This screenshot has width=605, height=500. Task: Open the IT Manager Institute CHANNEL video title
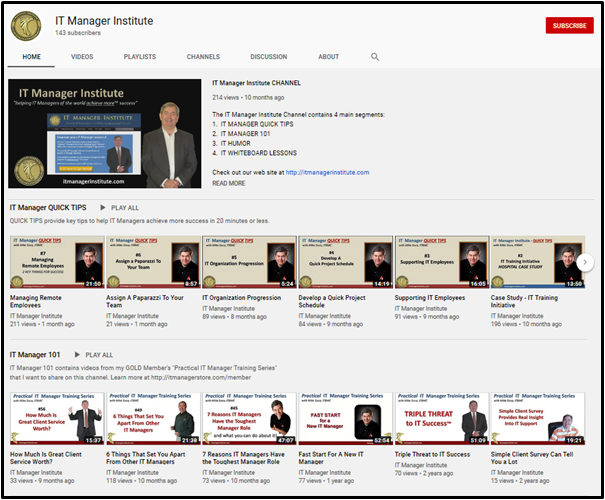tap(256, 83)
